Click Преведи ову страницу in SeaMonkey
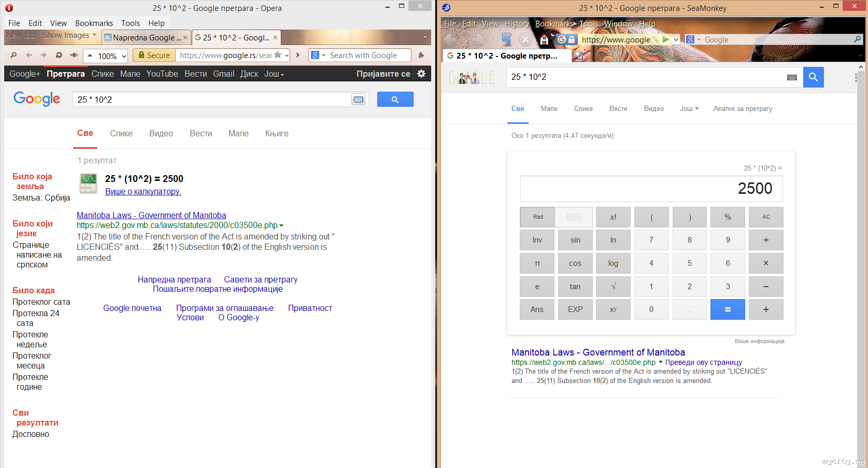Screen dimensions: 868x468 tap(703, 362)
